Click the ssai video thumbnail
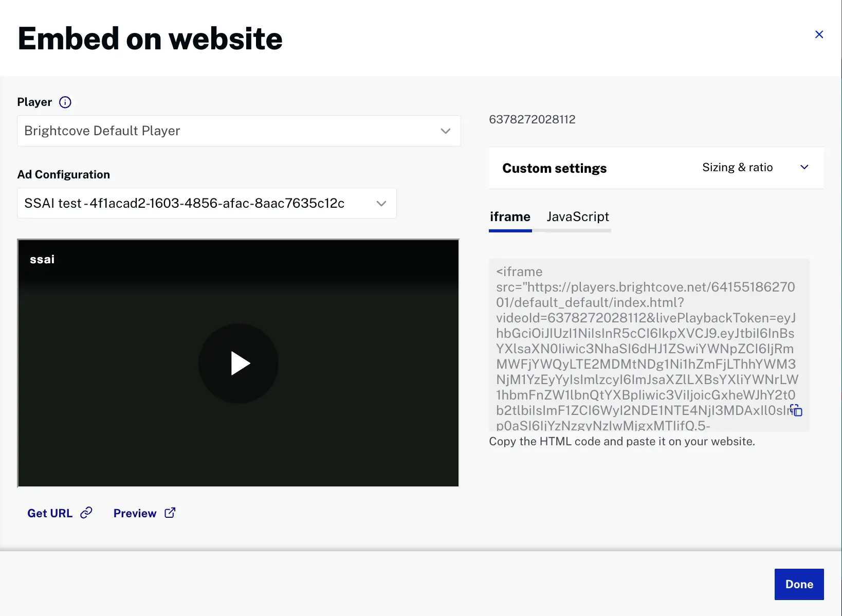The width and height of the screenshot is (842, 616). (238, 363)
